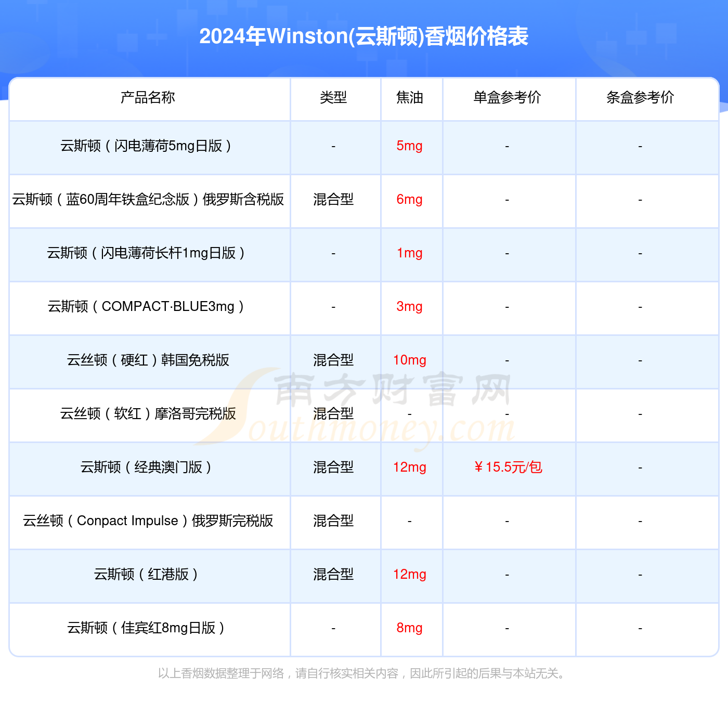Select product 云斯顿（蓝60周年铁盒纪念版）俄罗斯含税版

pos(148,200)
